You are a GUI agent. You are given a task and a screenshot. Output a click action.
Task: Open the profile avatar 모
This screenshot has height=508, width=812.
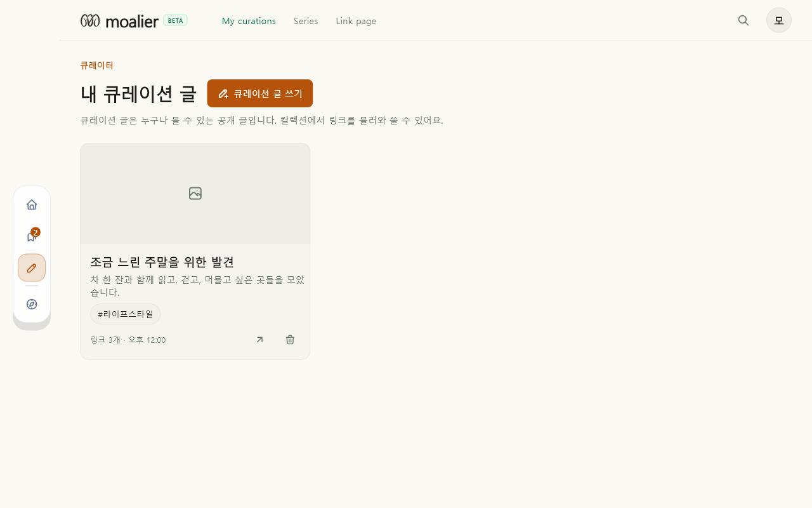[x=779, y=20]
